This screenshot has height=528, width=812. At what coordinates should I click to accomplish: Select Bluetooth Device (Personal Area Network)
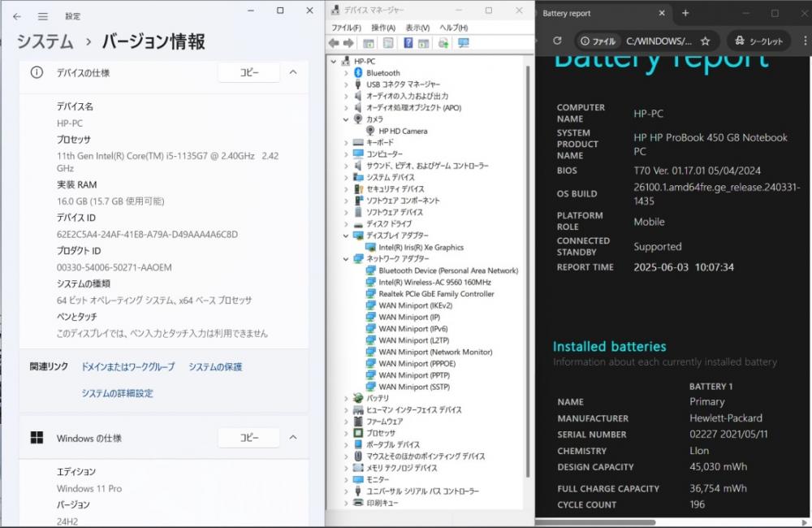click(448, 270)
